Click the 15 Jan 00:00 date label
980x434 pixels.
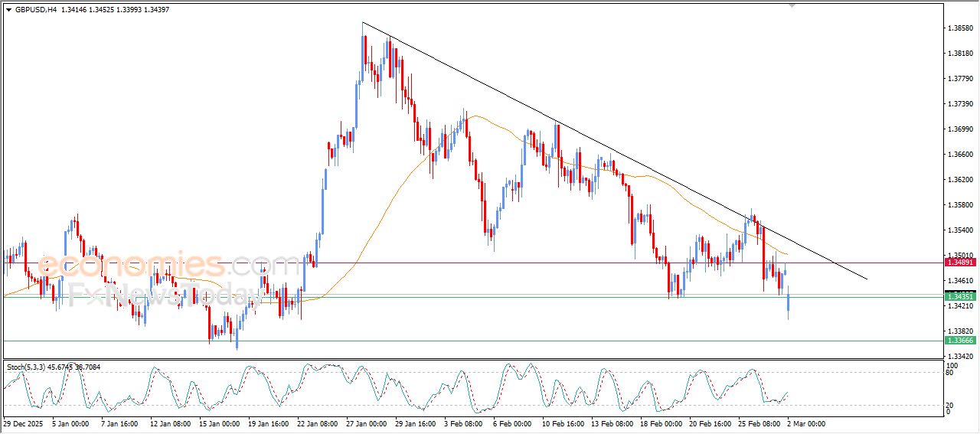[218, 423]
